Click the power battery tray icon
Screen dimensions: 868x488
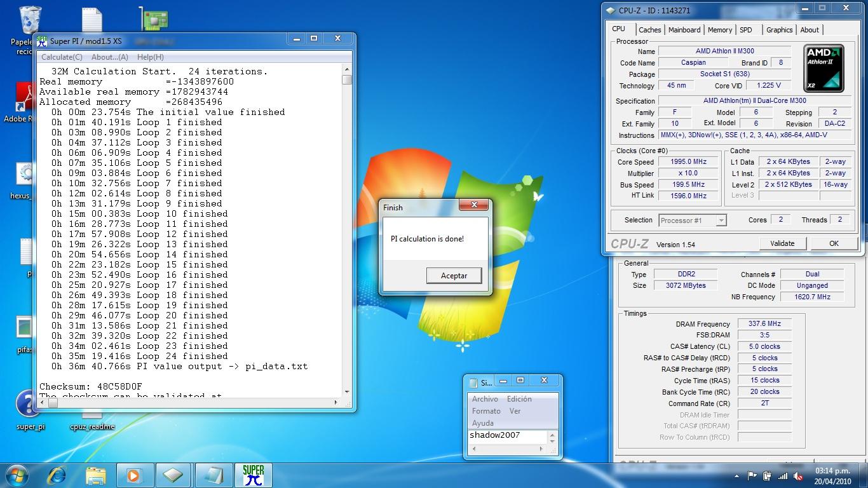(768, 475)
